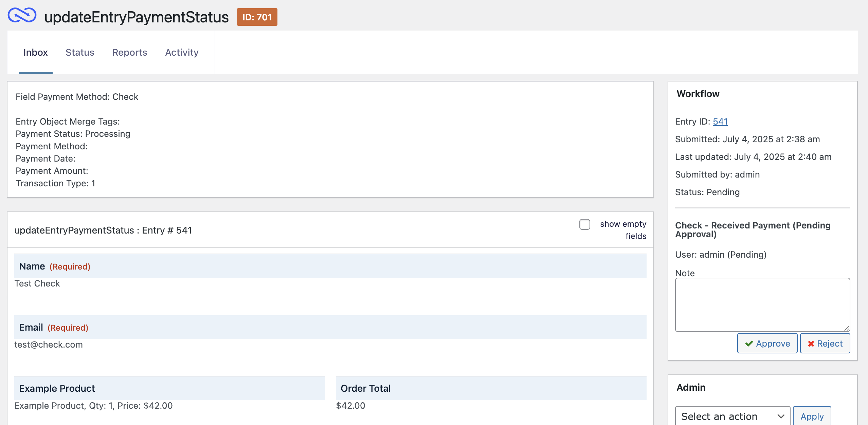Screen dimensions: 868x425
Task: Click the green checkmark on Approve
Action: [x=749, y=344]
